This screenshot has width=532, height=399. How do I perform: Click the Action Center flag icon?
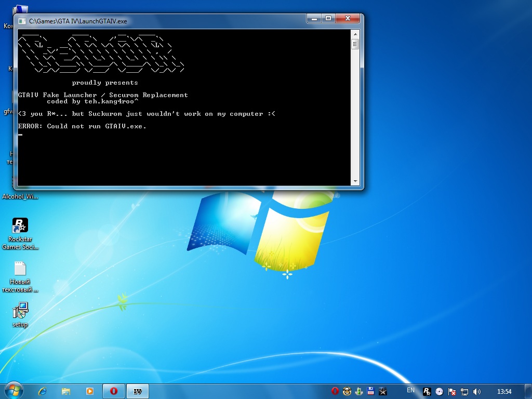tap(452, 392)
